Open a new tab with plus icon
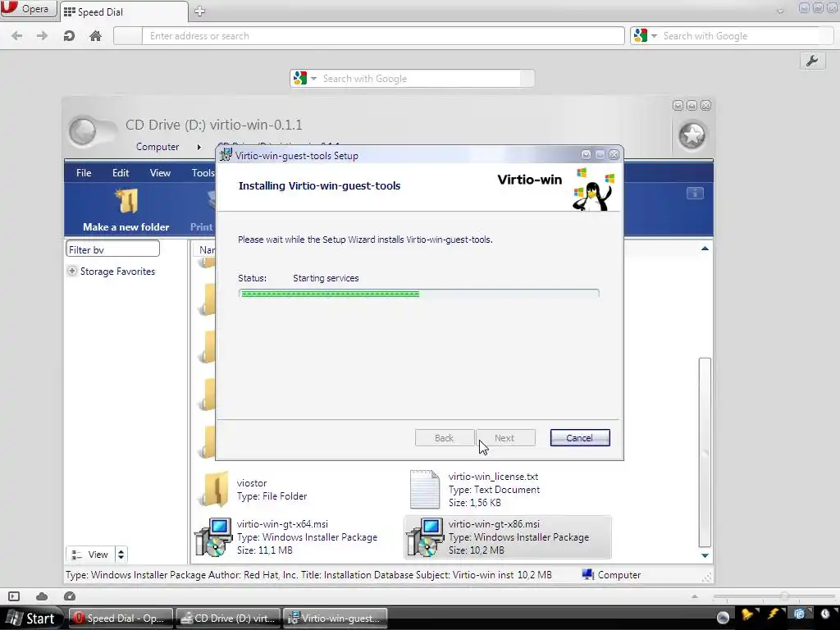This screenshot has height=630, width=840. tap(199, 11)
